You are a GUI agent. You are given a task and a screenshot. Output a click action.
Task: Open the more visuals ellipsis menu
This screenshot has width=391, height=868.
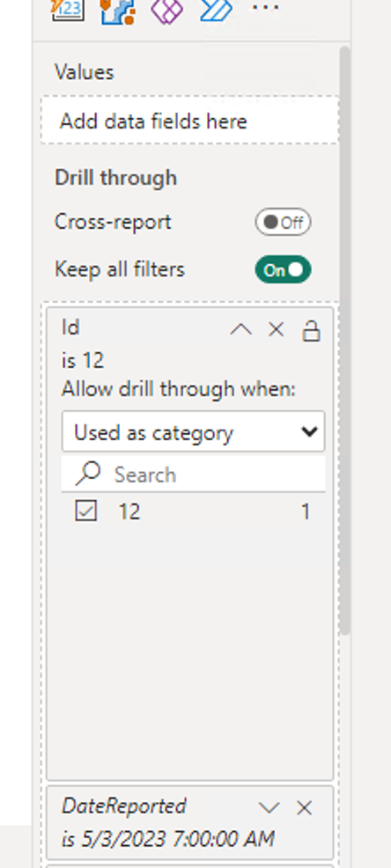265,8
